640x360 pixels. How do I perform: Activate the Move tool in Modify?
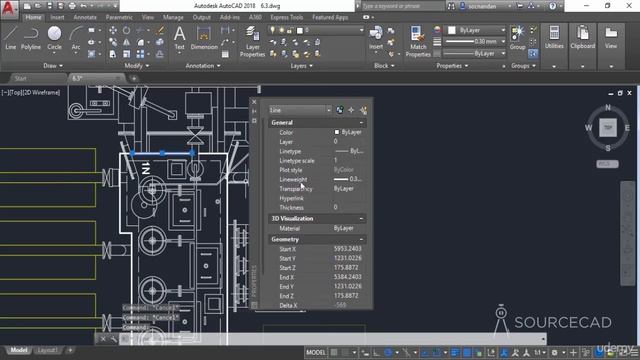coord(113,30)
